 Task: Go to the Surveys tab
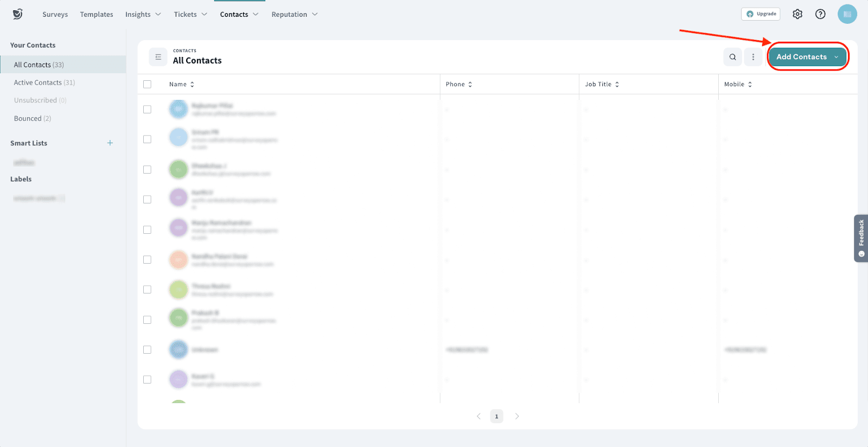[55, 15]
